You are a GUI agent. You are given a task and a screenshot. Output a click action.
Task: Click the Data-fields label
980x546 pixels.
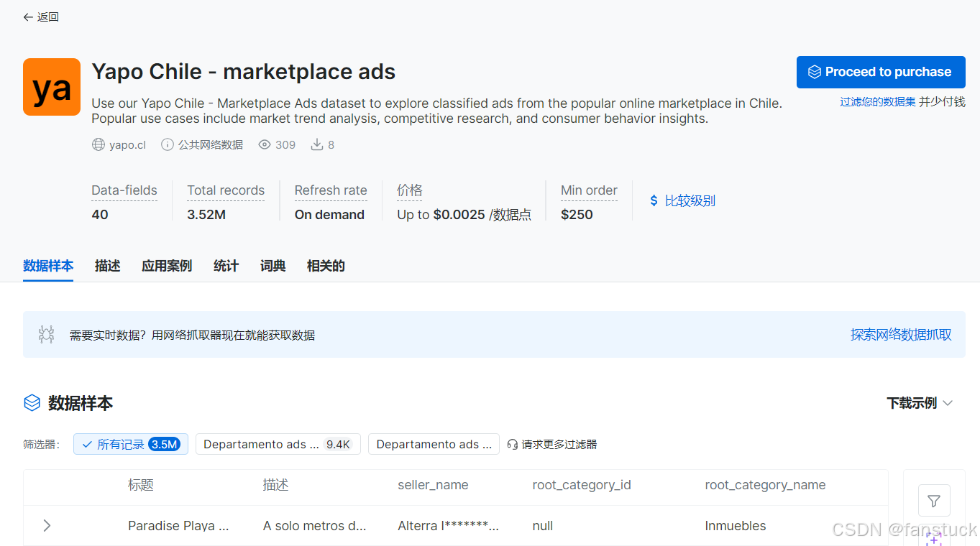click(124, 190)
